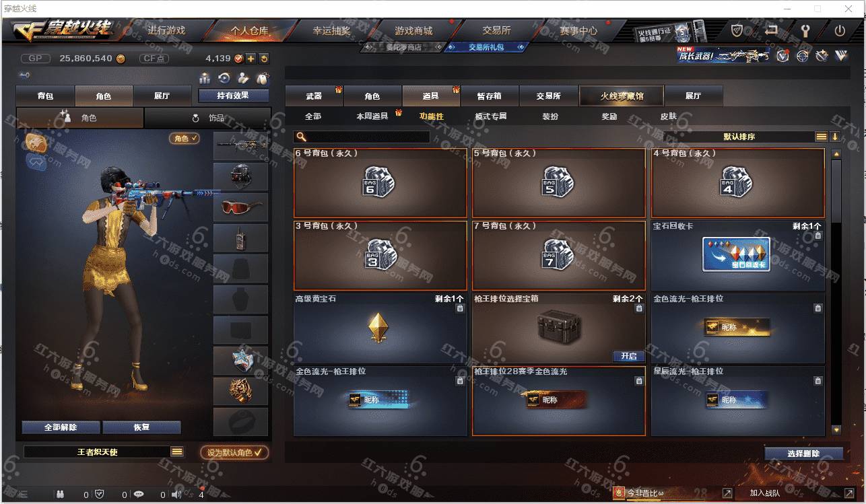The height and width of the screenshot is (504, 866).
Task: Switch to the 火线珍藏馆 tab
Action: 622,96
